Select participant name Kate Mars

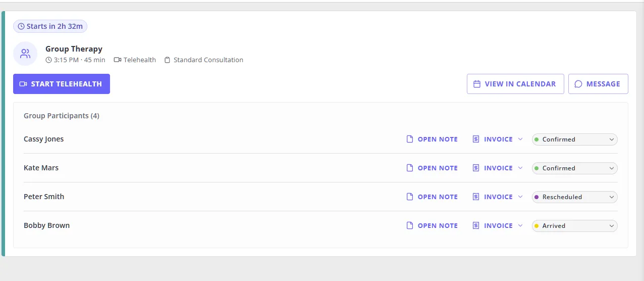[x=41, y=168]
